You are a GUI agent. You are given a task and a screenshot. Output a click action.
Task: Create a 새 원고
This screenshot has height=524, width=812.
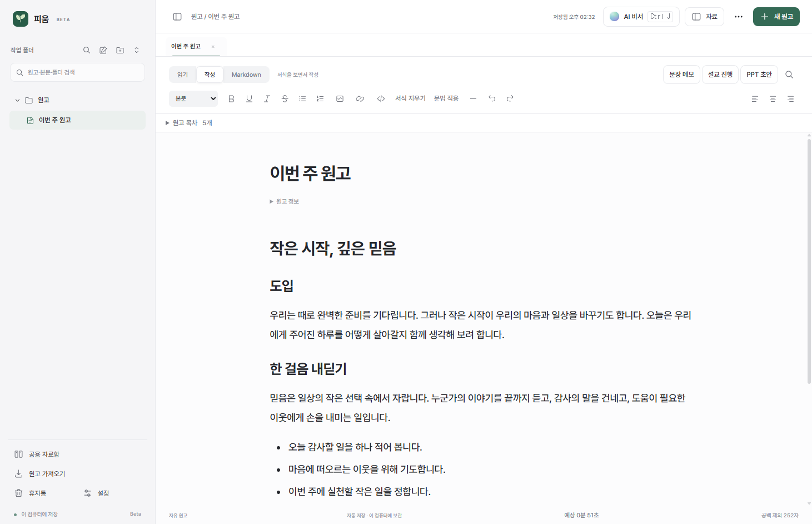(x=776, y=17)
